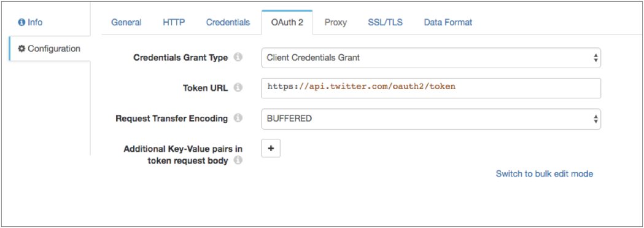Screen dimensions: 644x228
Task: Click the Request Transfer Encoding dropdown arrows
Action: (x=595, y=119)
